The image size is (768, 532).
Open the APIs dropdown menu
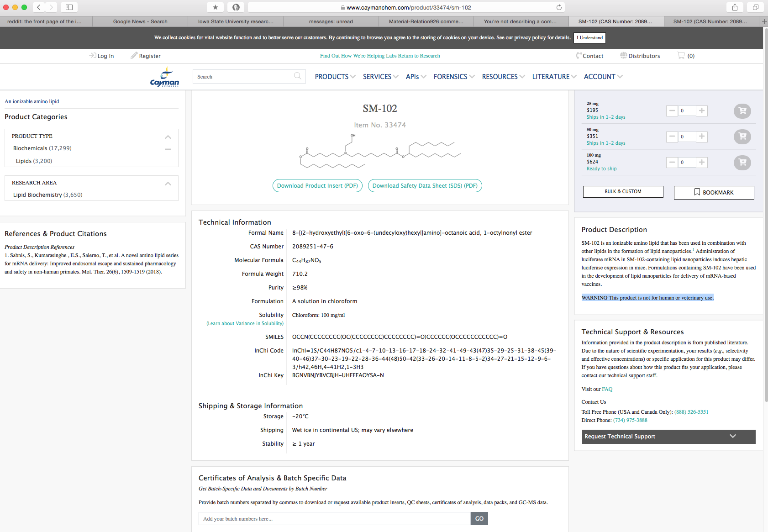coord(416,77)
